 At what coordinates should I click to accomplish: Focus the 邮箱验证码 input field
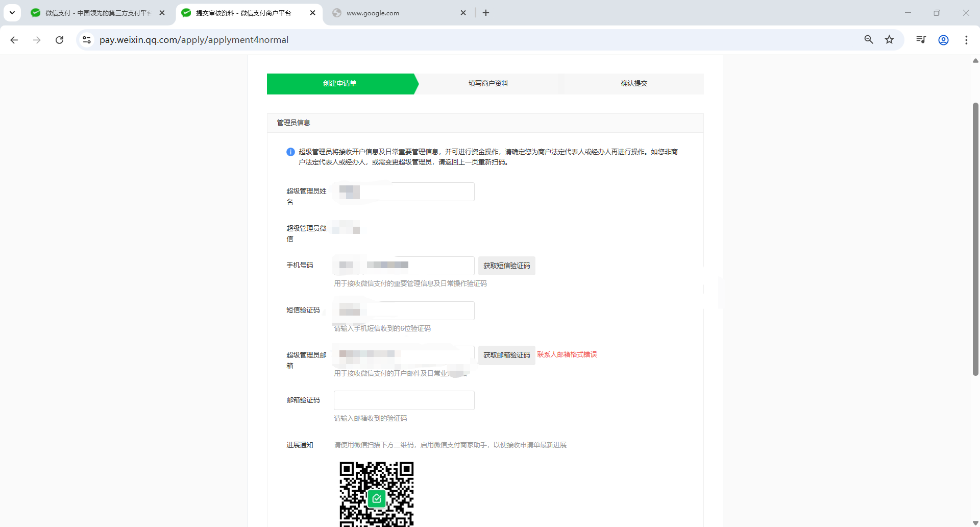click(404, 400)
